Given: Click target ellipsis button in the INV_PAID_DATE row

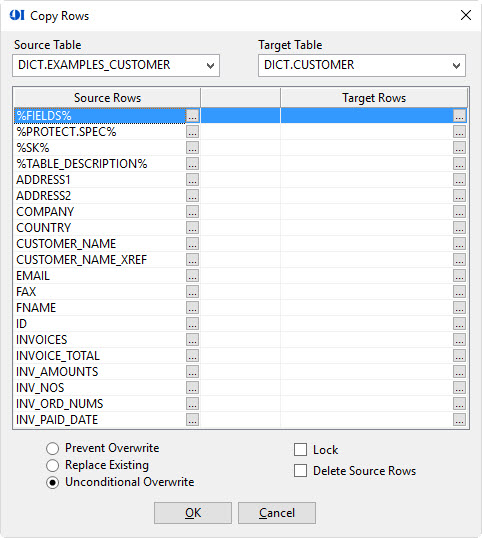Looking at the screenshot, I should click(459, 419).
